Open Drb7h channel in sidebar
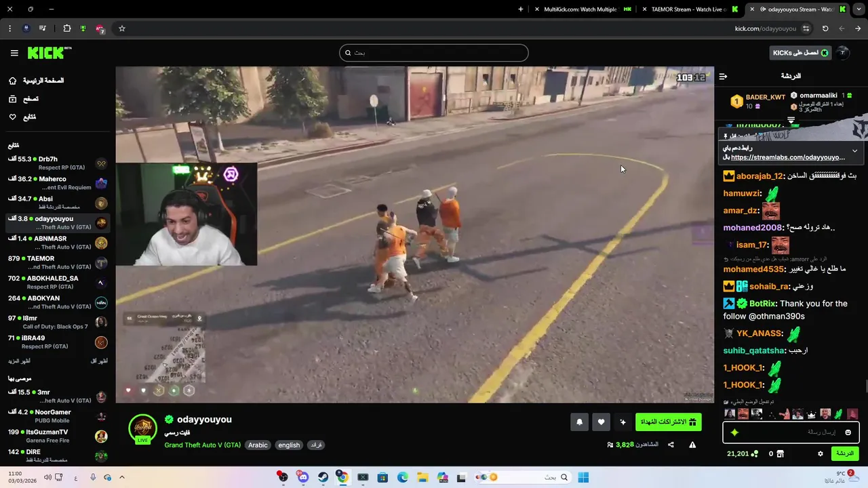This screenshot has height=488, width=868. coord(58,163)
